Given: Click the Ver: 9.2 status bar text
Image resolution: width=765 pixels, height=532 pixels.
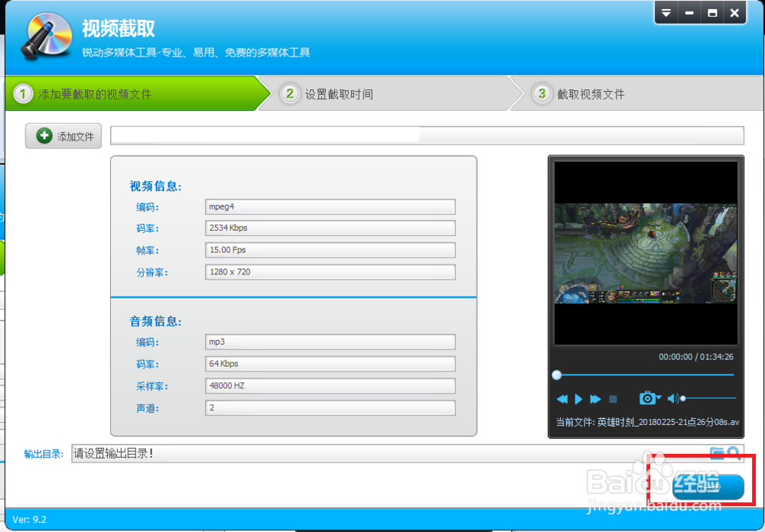Looking at the screenshot, I should tap(29, 519).
